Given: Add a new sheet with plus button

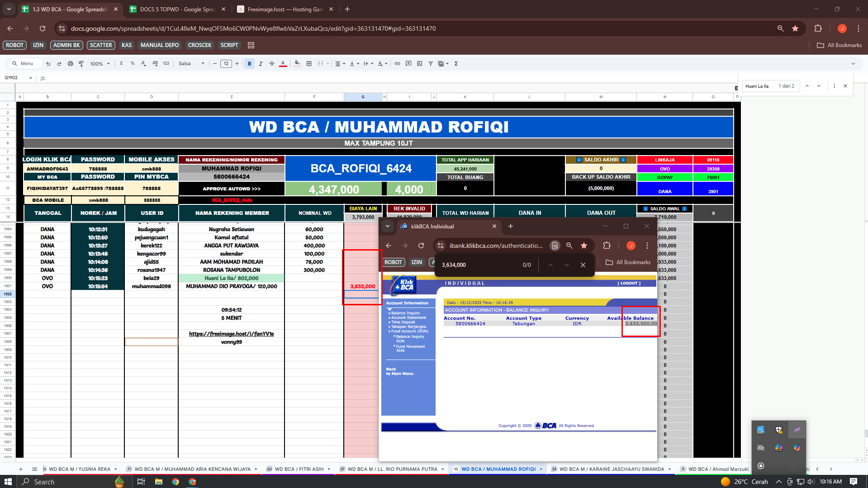Looking at the screenshot, I should click(x=21, y=469).
